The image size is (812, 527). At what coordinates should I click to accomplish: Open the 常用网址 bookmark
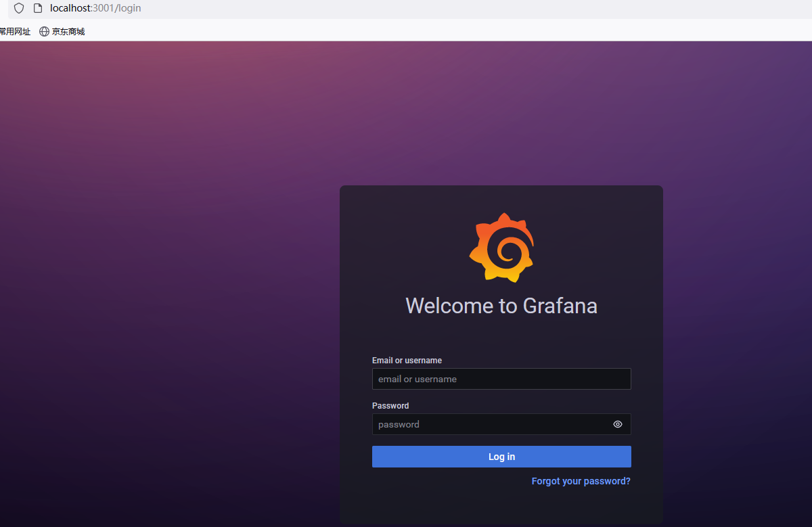point(15,31)
